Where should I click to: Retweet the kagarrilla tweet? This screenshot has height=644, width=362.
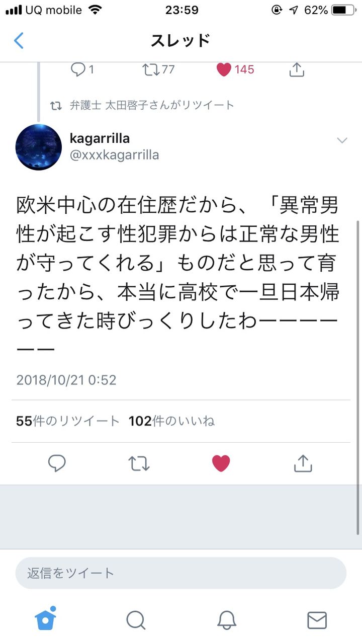[x=139, y=463]
